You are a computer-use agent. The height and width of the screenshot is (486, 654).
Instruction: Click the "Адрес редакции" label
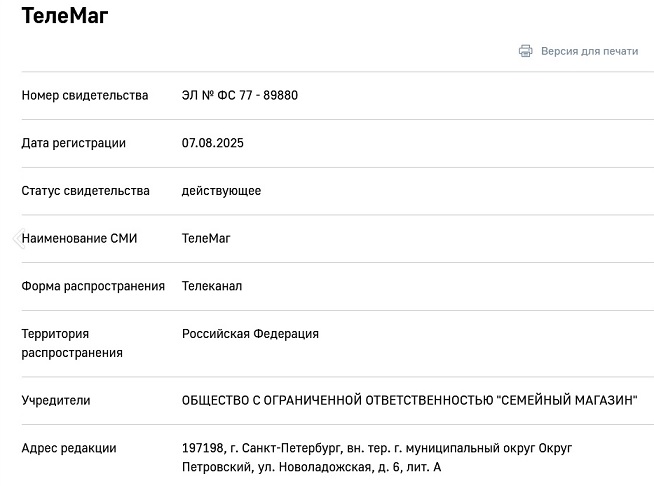click(x=69, y=448)
